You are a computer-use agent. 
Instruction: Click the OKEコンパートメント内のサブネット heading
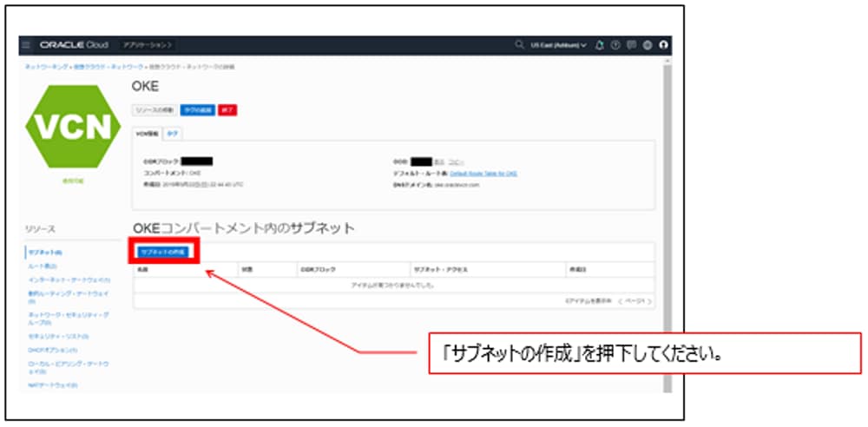pos(244,228)
